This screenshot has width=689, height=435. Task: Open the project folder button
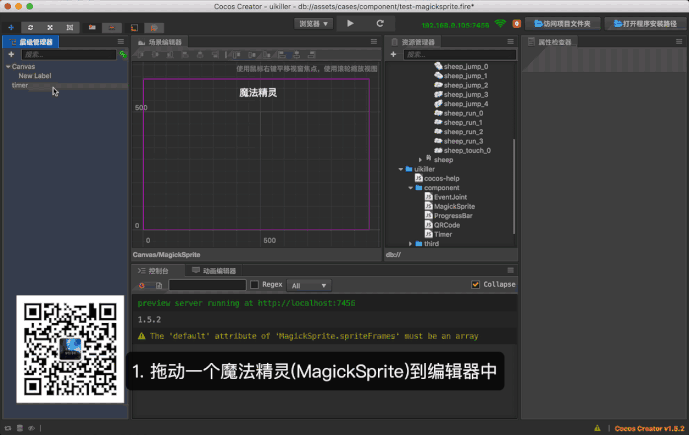coord(562,24)
